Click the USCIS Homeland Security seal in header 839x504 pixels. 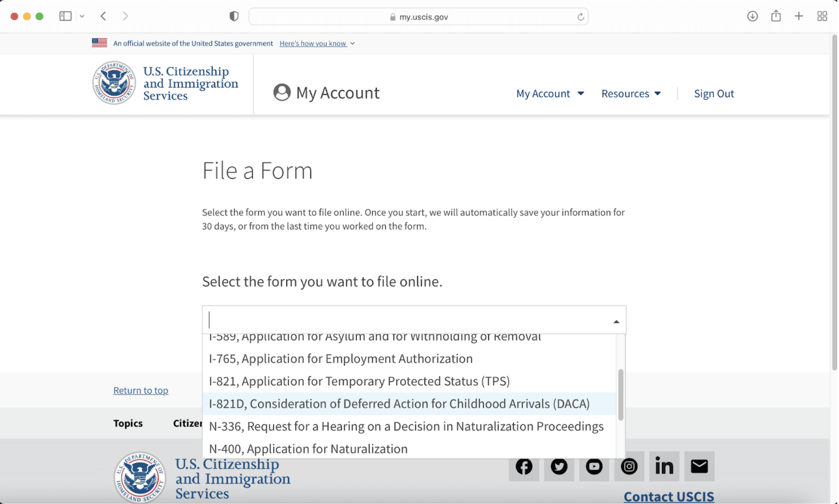[x=114, y=83]
